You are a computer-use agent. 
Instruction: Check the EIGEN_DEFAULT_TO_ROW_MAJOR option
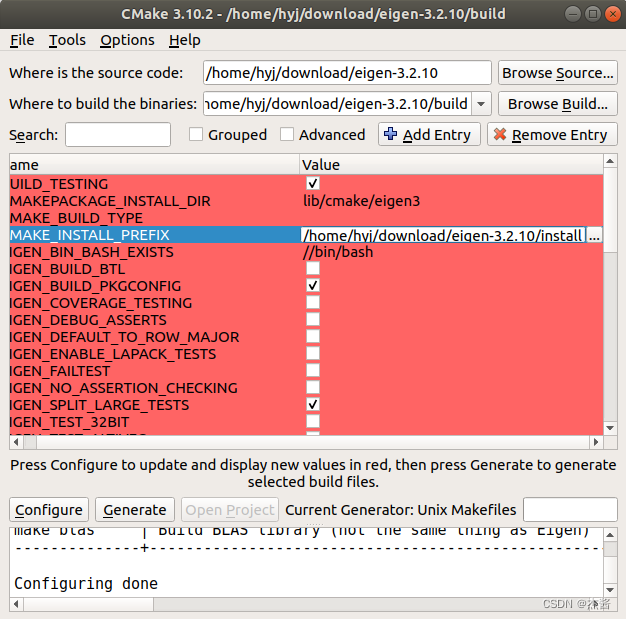[313, 336]
